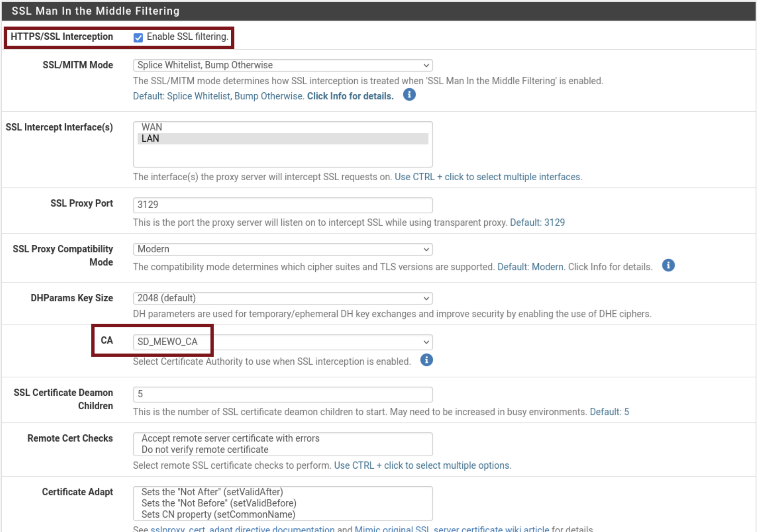Click the Compatibility Mode info icon
This screenshot has height=532, width=757.
click(668, 265)
